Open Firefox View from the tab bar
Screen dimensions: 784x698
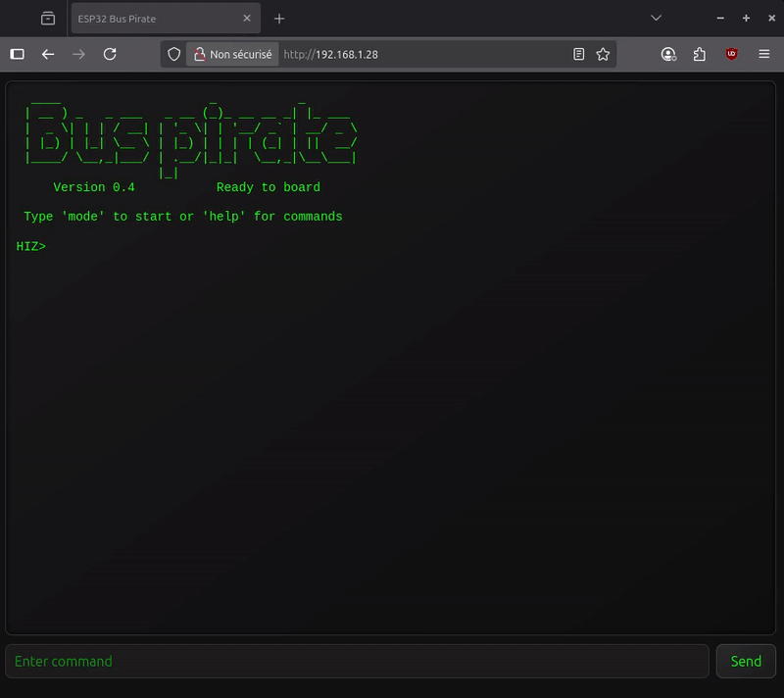48,19
